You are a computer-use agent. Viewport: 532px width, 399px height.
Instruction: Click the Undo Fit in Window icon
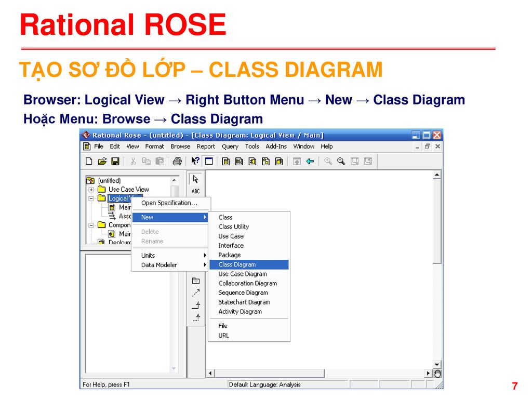[x=368, y=162]
